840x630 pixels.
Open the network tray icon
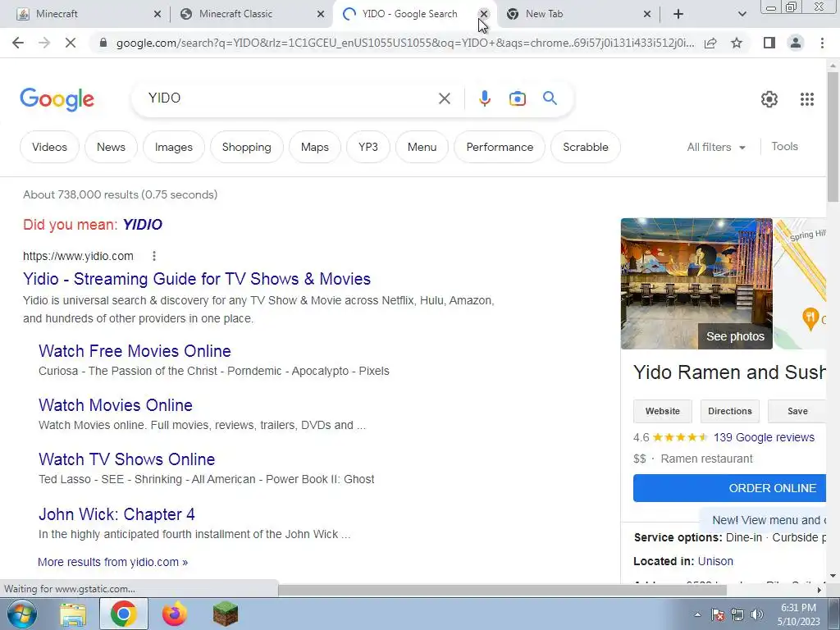(x=737, y=614)
